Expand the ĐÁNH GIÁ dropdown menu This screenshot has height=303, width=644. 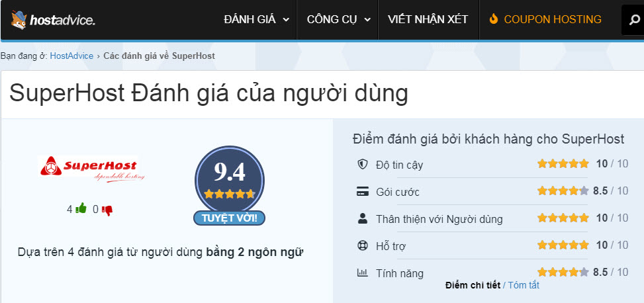(x=256, y=19)
